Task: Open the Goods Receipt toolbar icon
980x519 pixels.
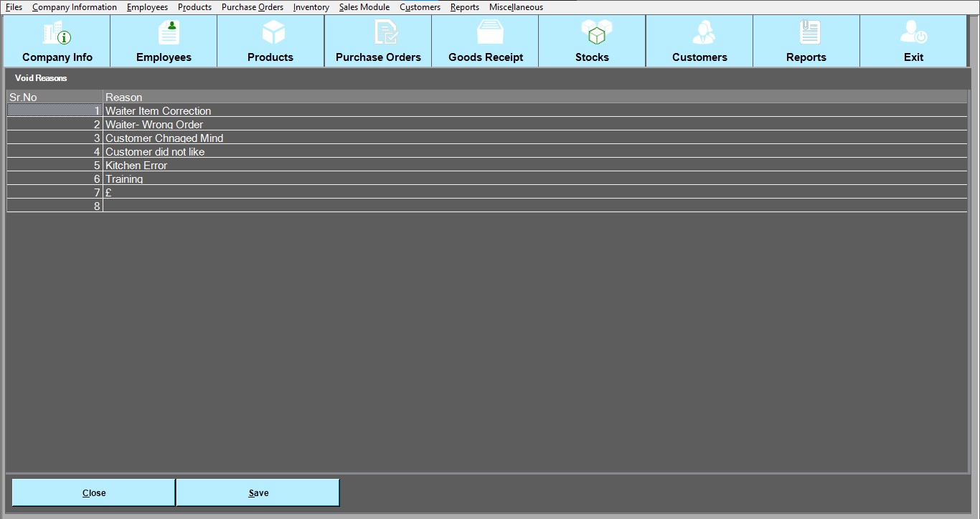Action: point(490,33)
